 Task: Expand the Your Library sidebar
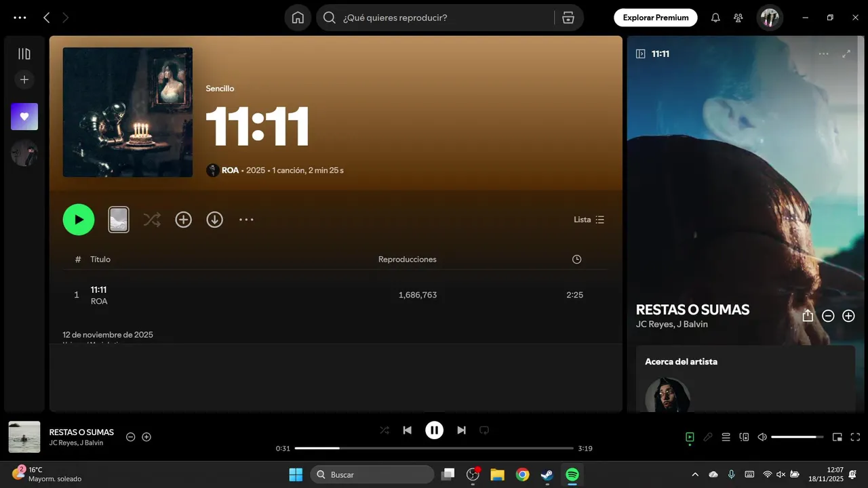tap(24, 54)
